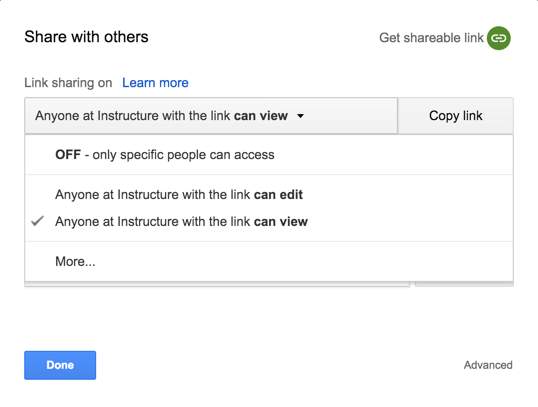
Task: Click the bold "can edit" text in the menu
Action: point(278,195)
